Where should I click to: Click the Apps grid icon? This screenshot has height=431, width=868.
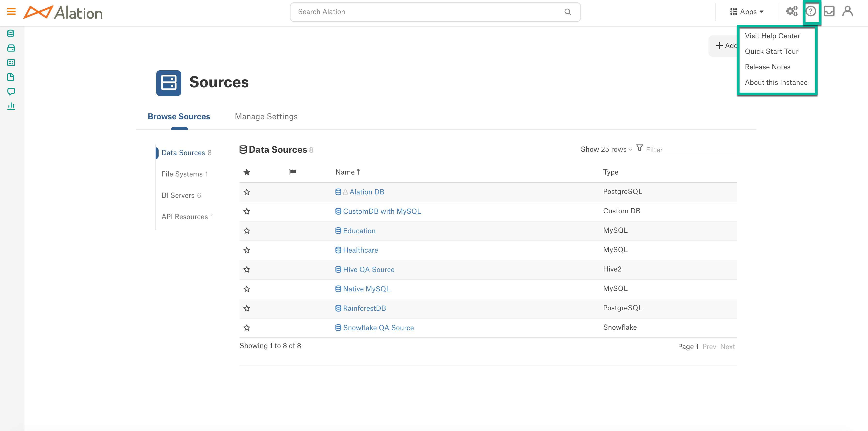[x=733, y=12]
